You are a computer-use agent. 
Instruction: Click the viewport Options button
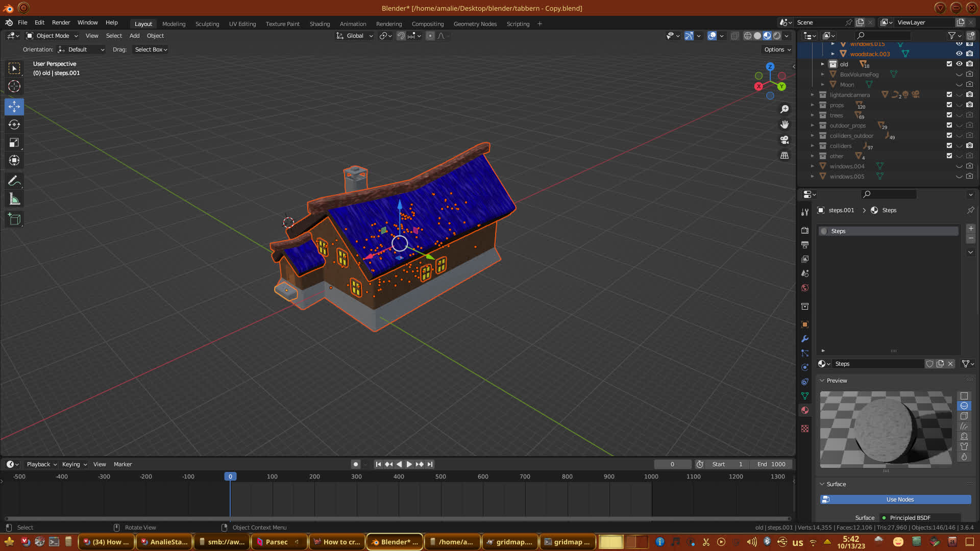click(777, 49)
